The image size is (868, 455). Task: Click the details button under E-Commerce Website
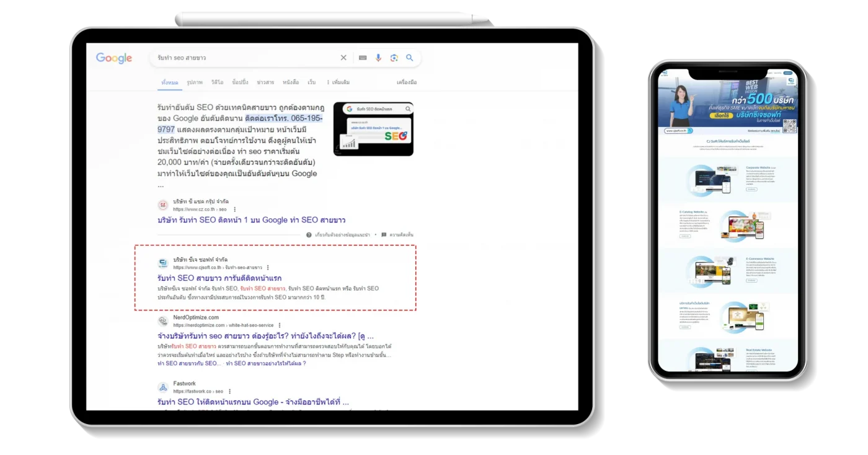pyautogui.click(x=751, y=280)
